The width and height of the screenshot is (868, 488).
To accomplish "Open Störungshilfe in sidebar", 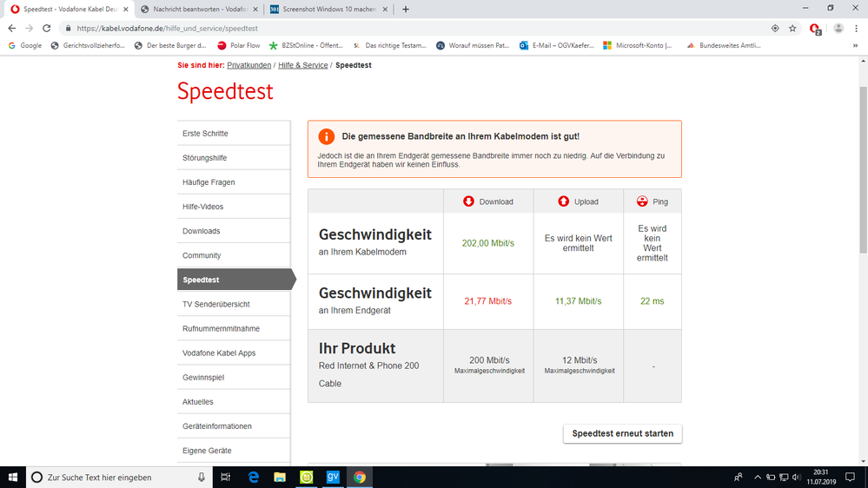I will (234, 158).
